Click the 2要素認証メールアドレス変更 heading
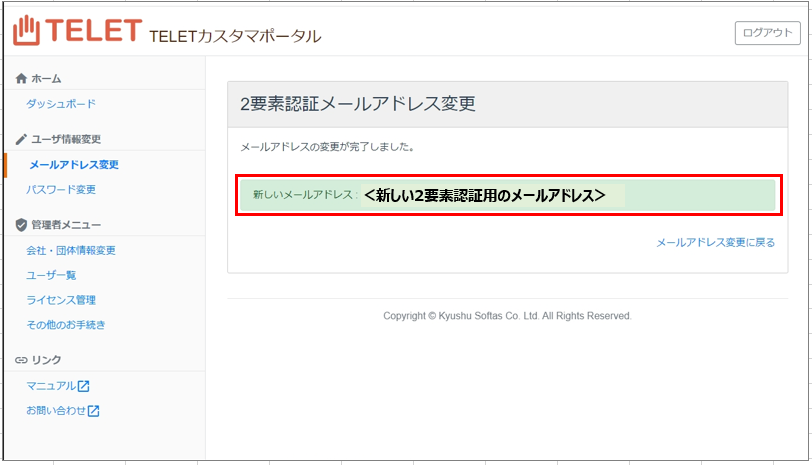 [x=358, y=104]
